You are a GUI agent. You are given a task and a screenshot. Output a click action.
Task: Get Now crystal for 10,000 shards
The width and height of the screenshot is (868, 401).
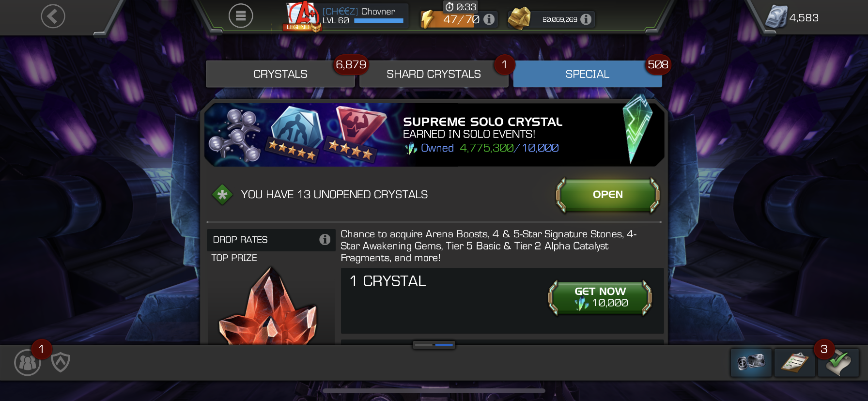point(600,297)
